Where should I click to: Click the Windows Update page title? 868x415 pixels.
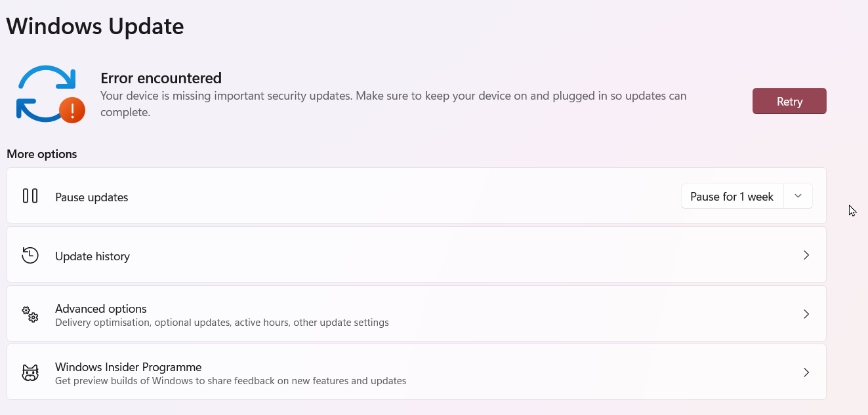coord(95,26)
